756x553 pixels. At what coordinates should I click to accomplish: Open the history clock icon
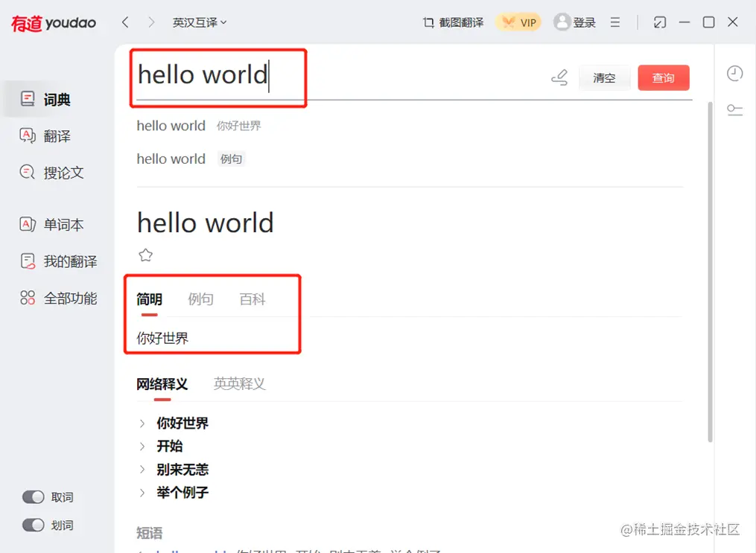[x=735, y=73]
